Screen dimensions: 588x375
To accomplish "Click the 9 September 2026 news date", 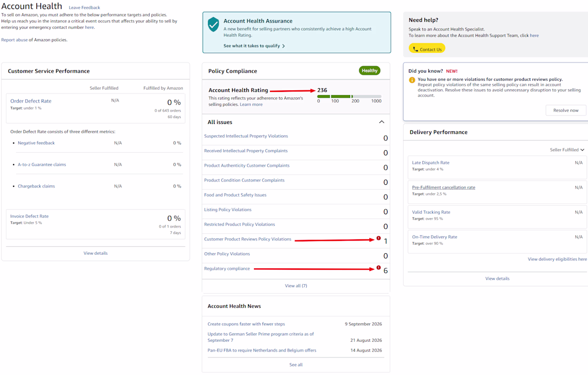I will pos(363,324).
